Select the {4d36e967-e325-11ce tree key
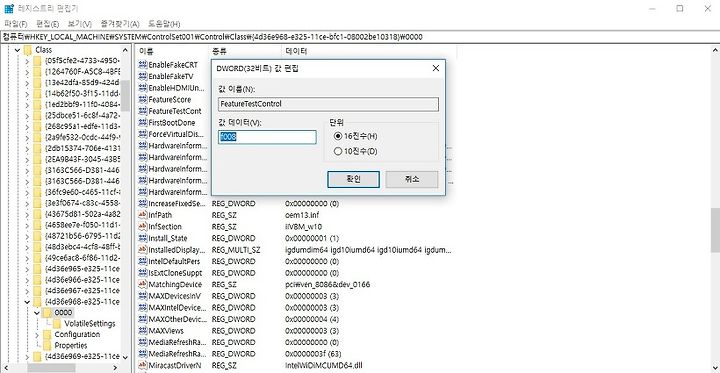Screen dimensions: 720x373 click(83, 291)
